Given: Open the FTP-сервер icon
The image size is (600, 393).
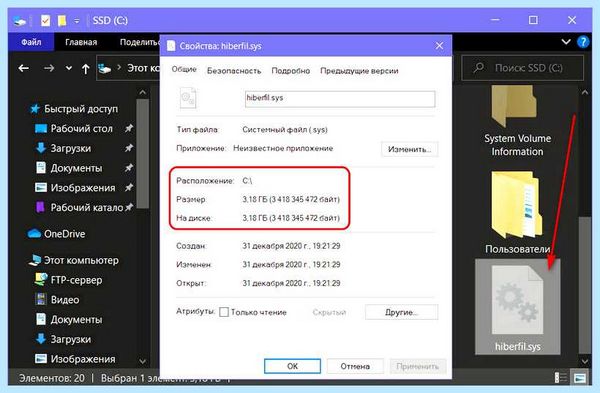Looking at the screenshot, I should tap(41, 280).
